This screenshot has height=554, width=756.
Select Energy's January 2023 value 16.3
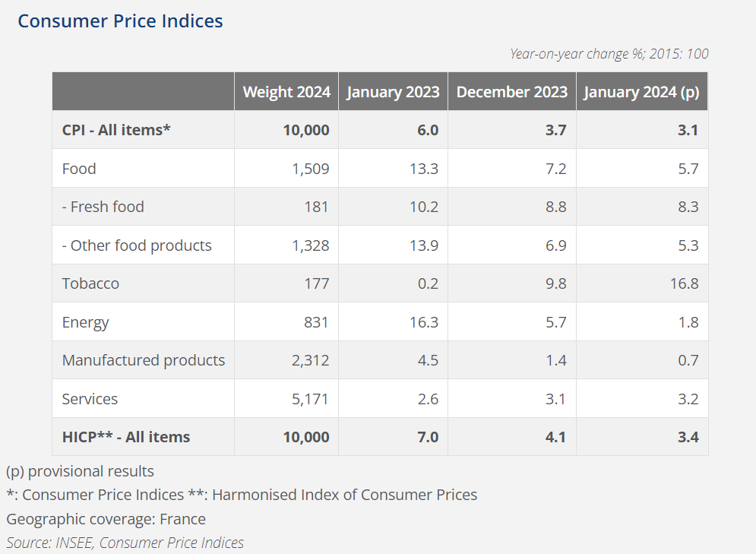click(423, 322)
